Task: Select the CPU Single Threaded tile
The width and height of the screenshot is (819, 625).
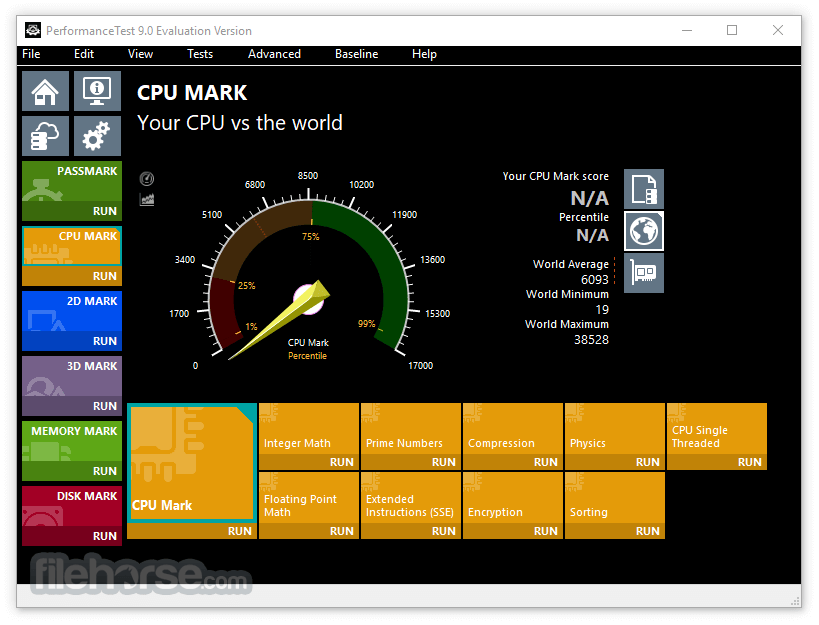Action: 717,429
